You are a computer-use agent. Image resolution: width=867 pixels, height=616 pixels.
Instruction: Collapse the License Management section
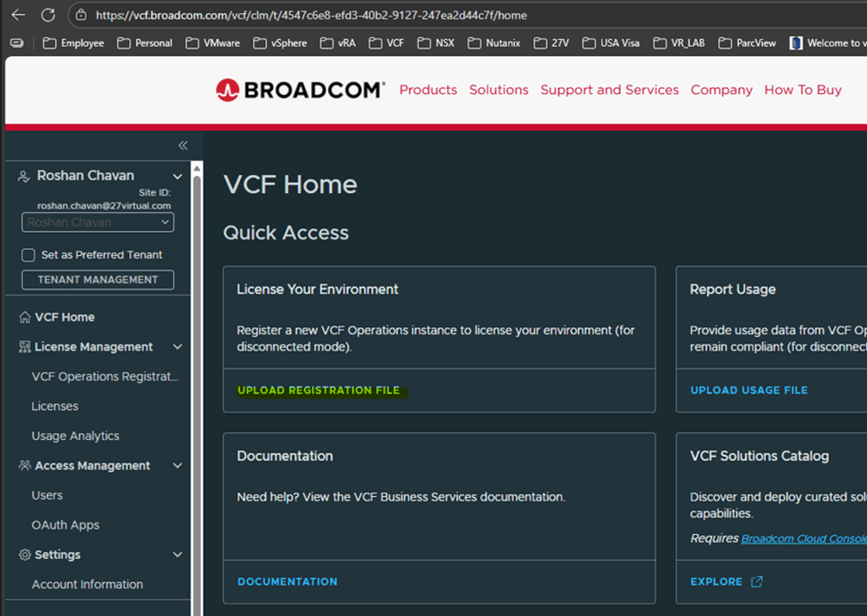tap(178, 347)
